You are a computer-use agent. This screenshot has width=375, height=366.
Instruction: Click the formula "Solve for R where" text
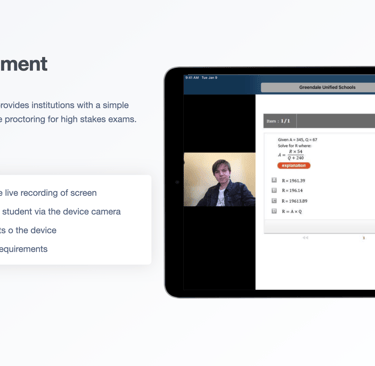pos(295,146)
